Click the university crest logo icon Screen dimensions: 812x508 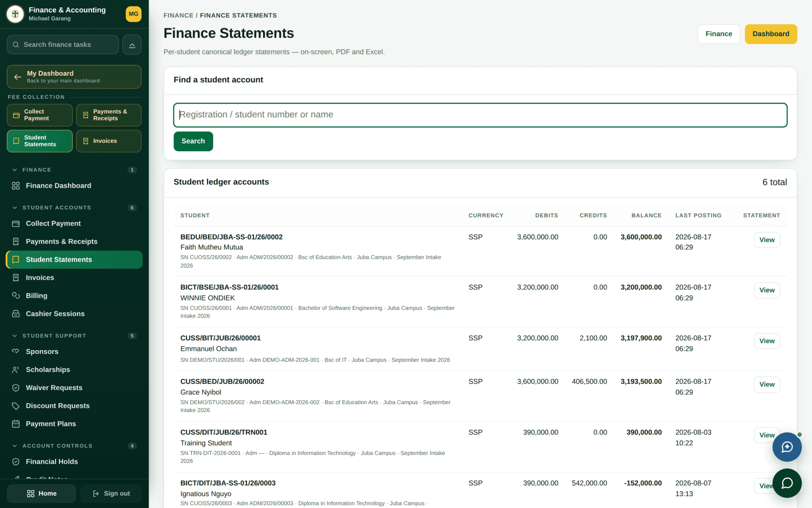coord(15,14)
